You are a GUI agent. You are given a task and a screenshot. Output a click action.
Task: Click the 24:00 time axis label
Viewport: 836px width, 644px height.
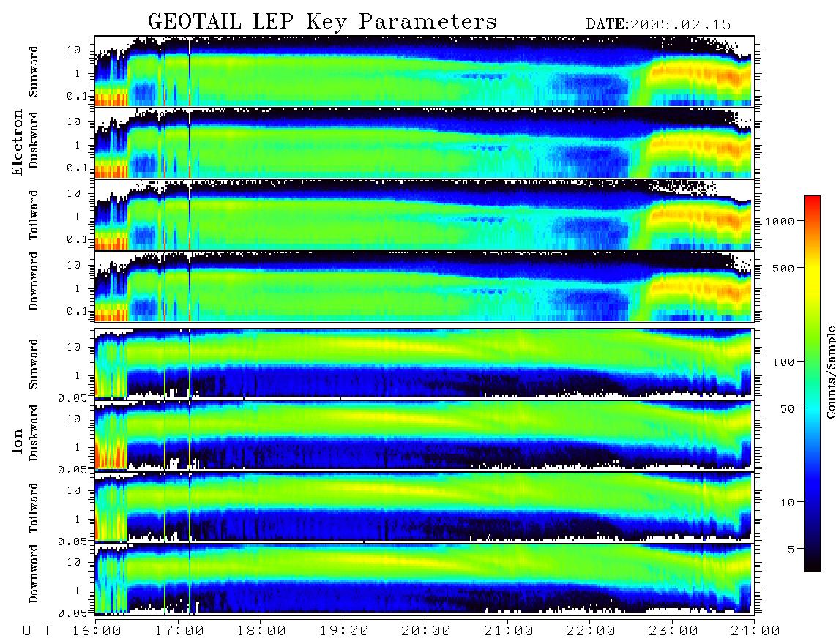click(755, 631)
